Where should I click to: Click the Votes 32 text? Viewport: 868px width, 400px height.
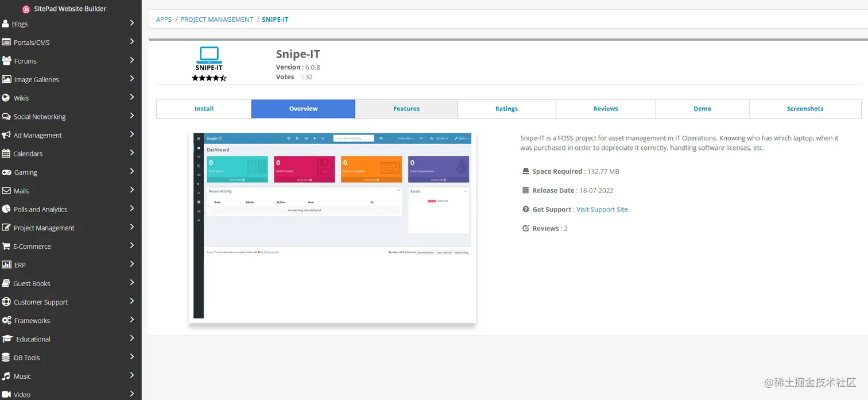[294, 77]
